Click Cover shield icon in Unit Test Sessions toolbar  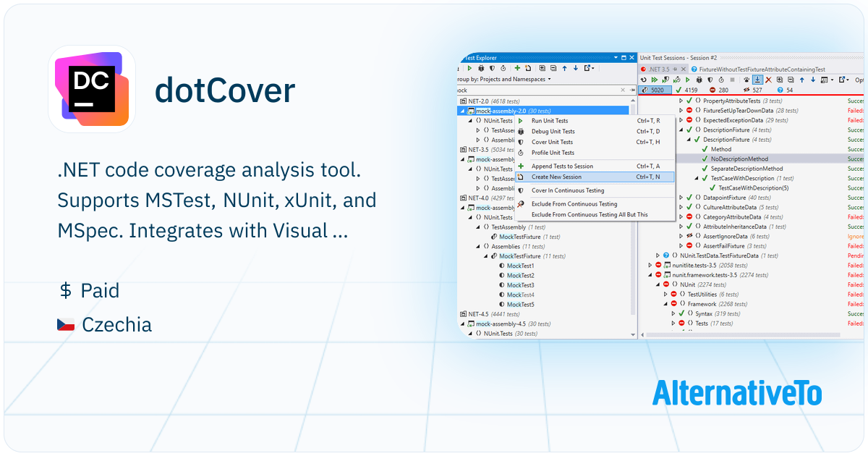(710, 80)
